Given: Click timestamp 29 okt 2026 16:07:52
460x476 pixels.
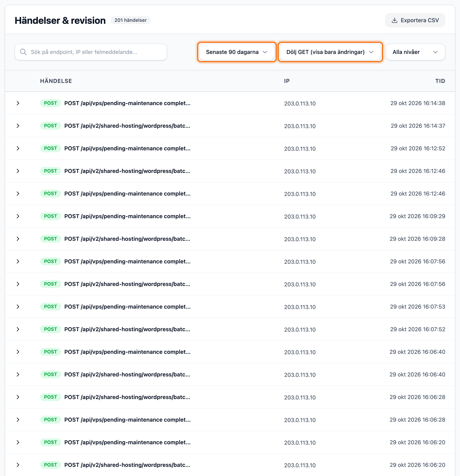Looking at the screenshot, I should point(418,329).
